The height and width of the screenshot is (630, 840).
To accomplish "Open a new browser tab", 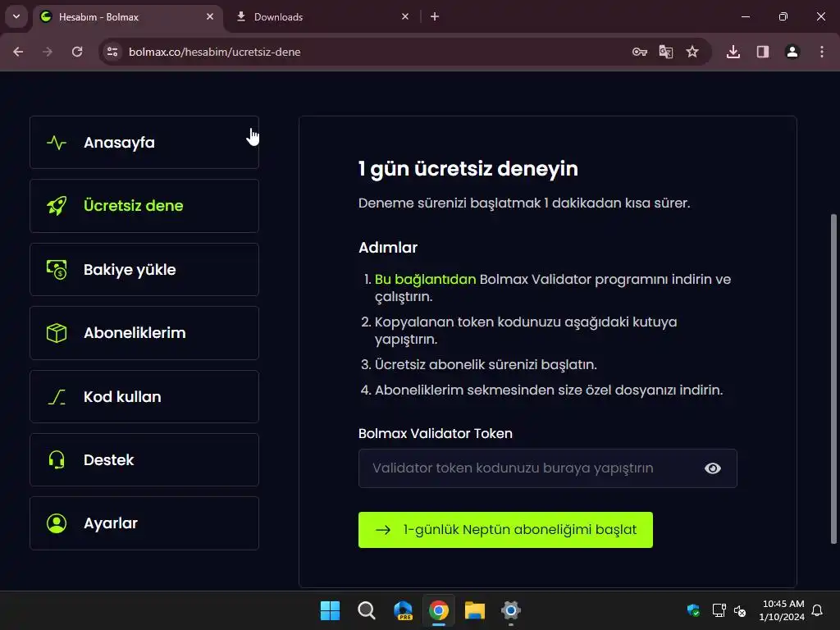I will pyautogui.click(x=435, y=17).
